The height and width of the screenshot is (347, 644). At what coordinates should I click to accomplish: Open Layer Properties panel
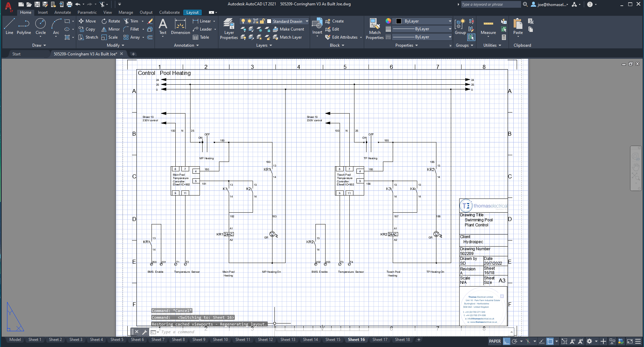click(229, 29)
